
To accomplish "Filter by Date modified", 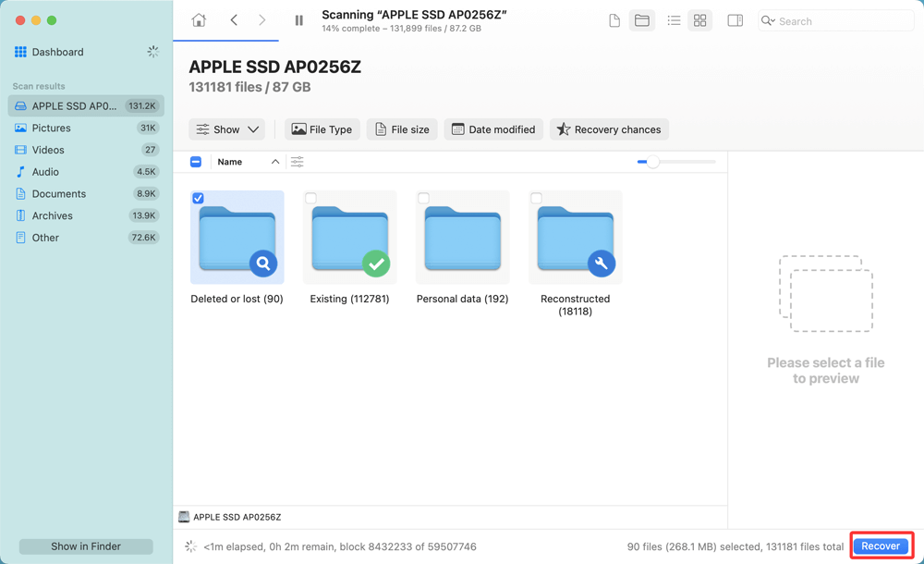I will pos(493,129).
